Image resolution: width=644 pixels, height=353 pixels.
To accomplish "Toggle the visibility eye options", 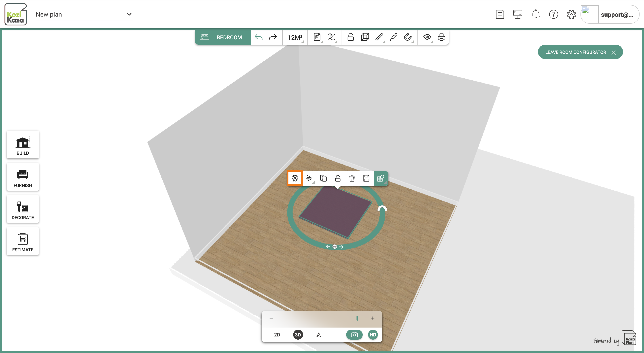I will click(427, 37).
